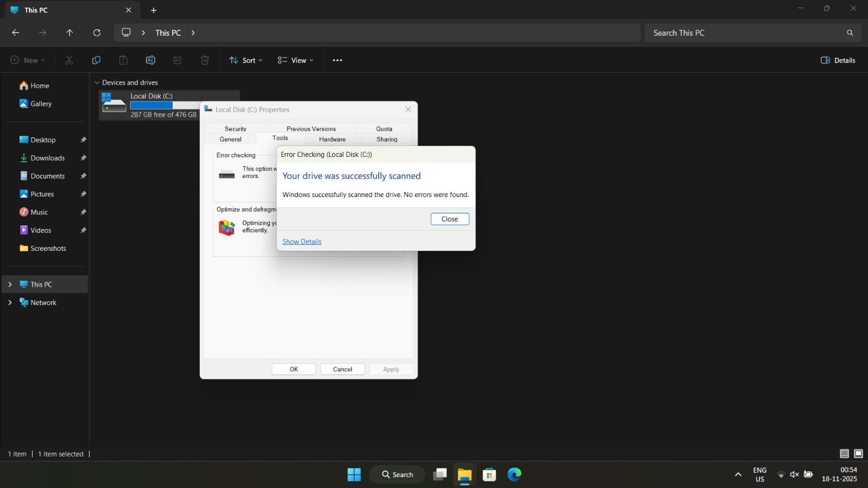Open the View dropdown menu
Image resolution: width=868 pixels, height=488 pixels.
coord(295,60)
